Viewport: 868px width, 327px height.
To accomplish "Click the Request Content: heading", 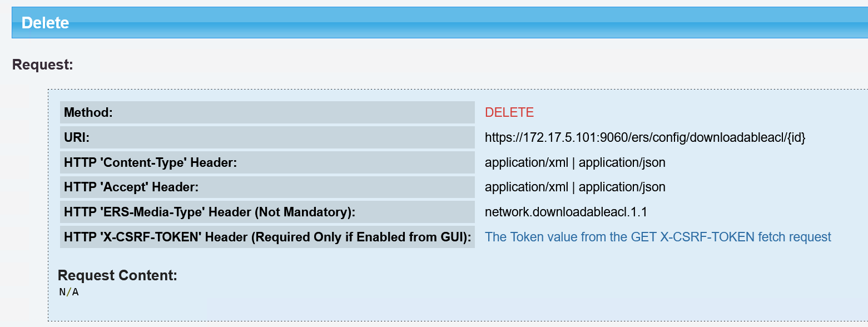I will tap(117, 275).
